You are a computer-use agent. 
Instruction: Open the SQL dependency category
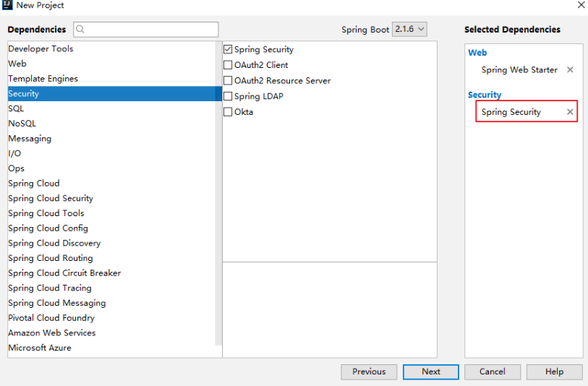click(x=112, y=108)
